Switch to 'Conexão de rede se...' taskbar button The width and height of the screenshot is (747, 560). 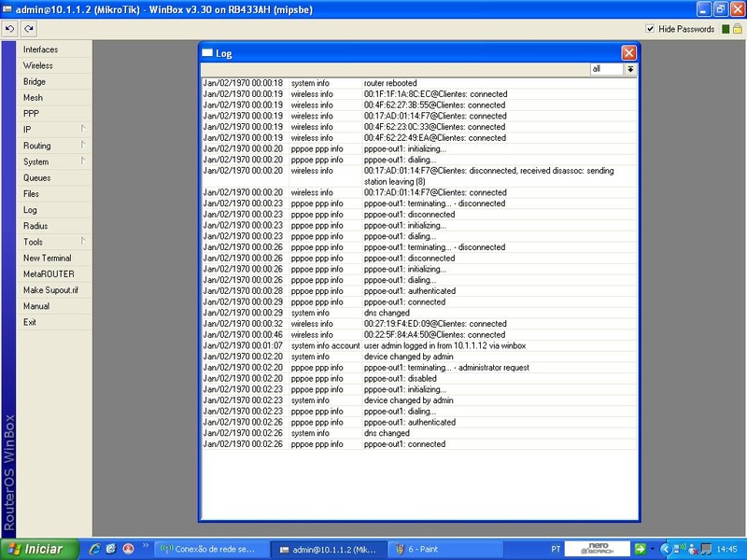[212, 550]
